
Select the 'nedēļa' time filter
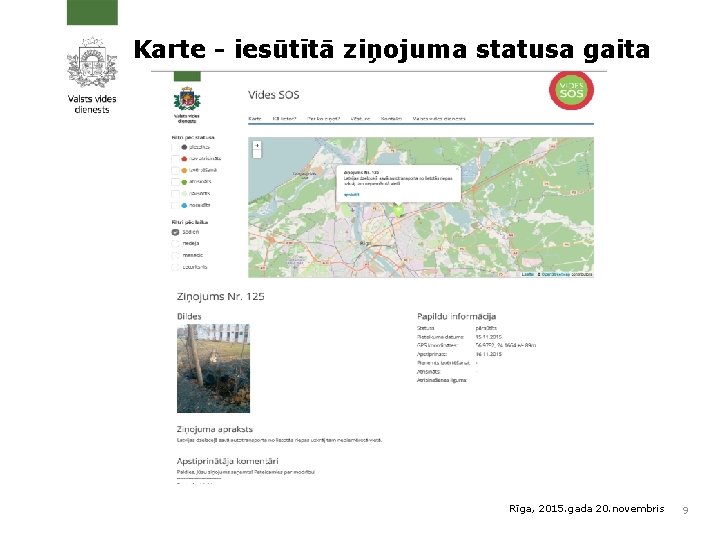[x=175, y=244]
